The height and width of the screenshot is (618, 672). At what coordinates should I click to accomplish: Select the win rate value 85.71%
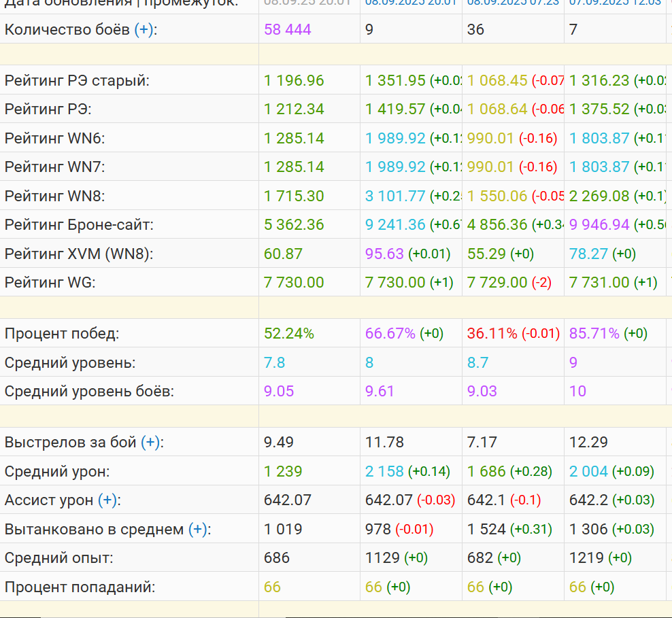click(594, 334)
